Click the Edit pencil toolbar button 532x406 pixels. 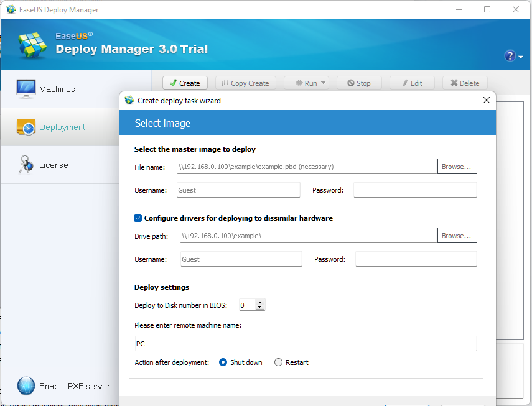point(412,83)
